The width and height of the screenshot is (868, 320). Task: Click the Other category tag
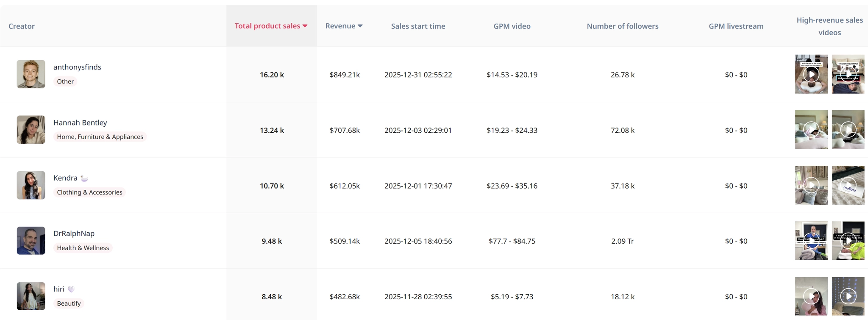pyautogui.click(x=65, y=81)
